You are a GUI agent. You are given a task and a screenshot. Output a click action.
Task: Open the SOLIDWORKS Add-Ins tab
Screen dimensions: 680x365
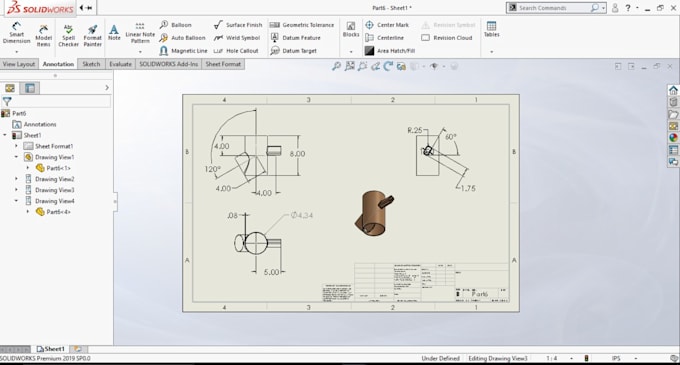168,64
